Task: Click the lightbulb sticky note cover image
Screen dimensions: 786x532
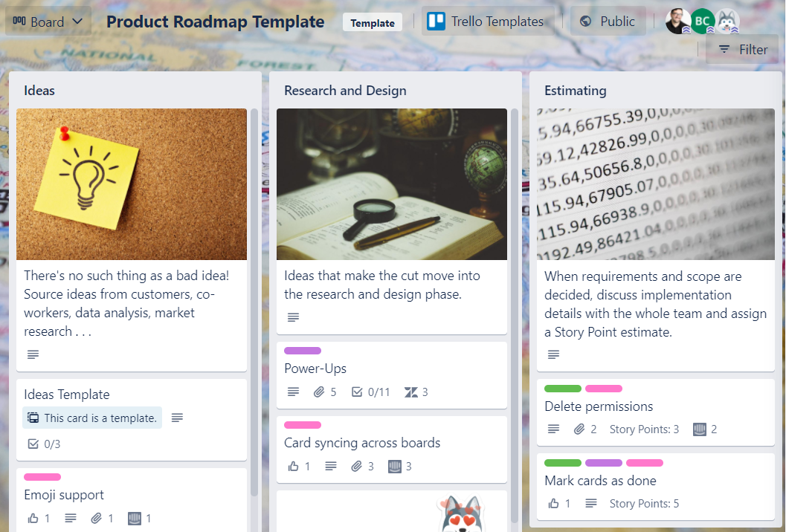Action: (132, 184)
